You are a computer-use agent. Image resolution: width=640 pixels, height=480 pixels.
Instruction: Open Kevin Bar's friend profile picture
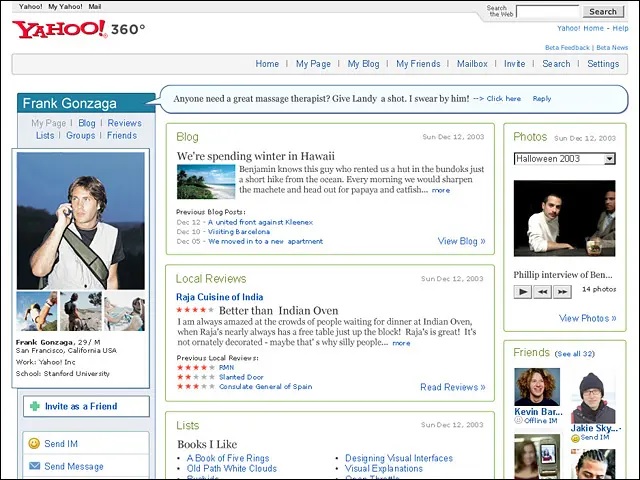pos(535,387)
